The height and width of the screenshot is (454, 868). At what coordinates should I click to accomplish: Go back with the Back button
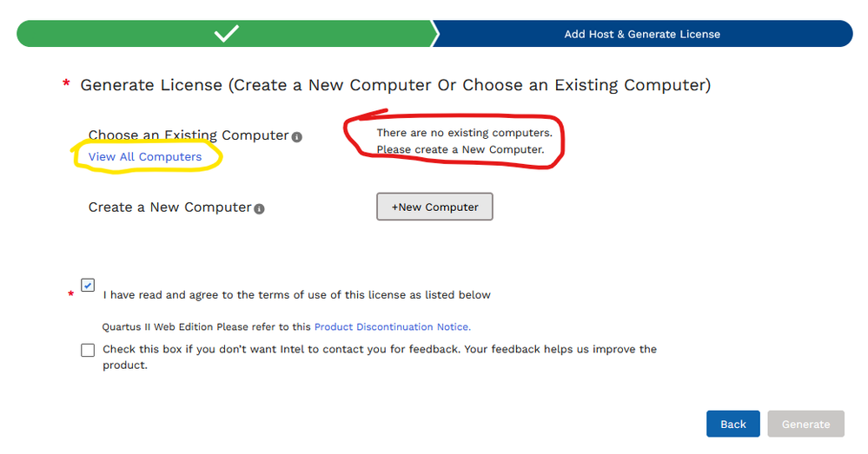(732, 424)
